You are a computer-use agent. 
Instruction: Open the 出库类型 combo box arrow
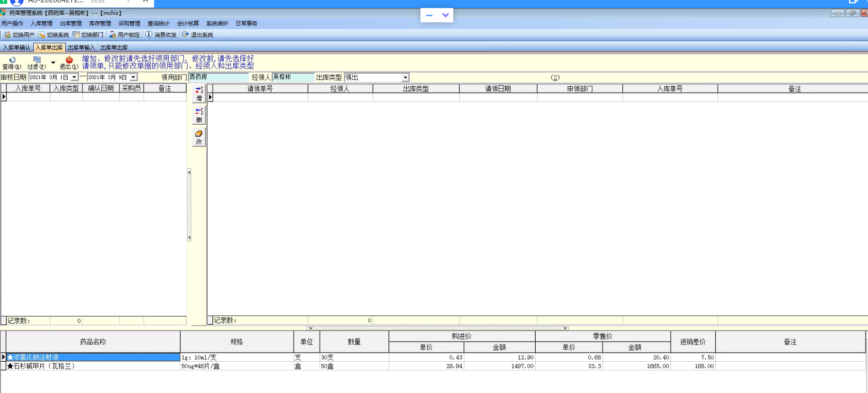[405, 77]
